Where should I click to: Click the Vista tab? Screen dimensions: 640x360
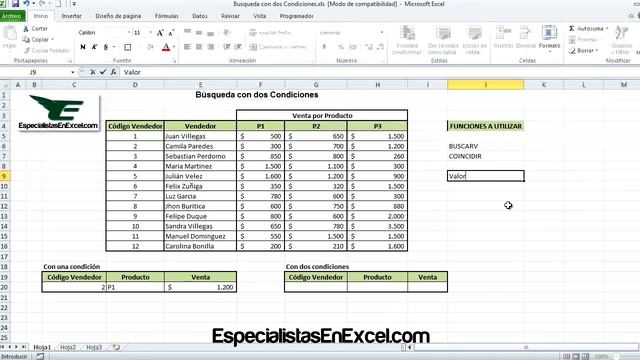[x=260, y=16]
